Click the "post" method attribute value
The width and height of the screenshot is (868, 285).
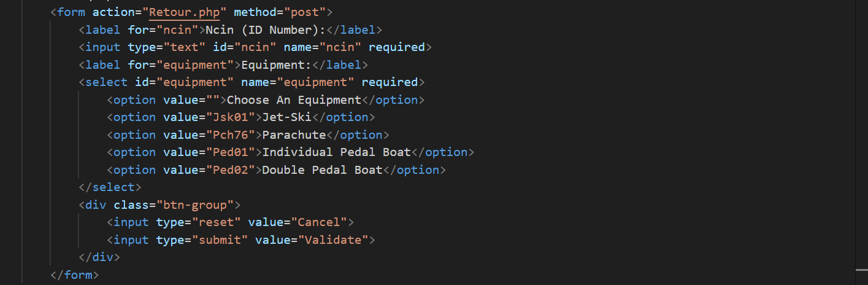307,12
